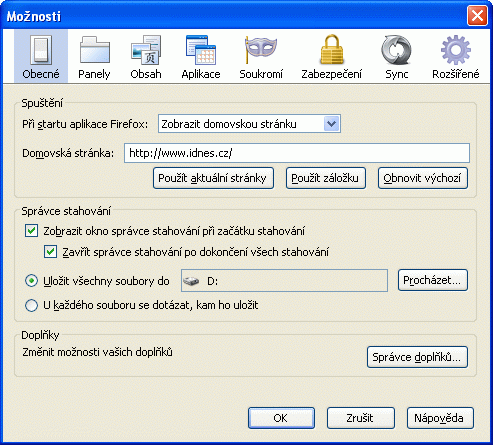Click the Změnit možnosti vašich doplňků text

(97, 352)
